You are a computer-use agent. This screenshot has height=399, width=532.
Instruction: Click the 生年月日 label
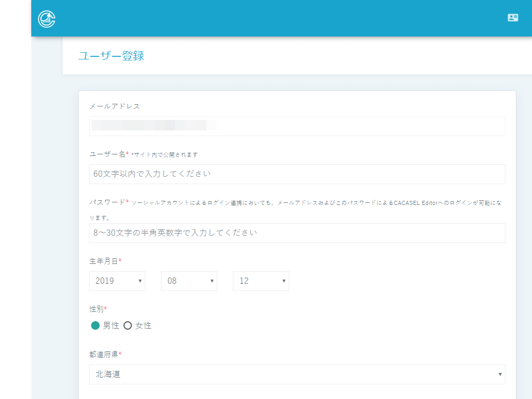(104, 260)
